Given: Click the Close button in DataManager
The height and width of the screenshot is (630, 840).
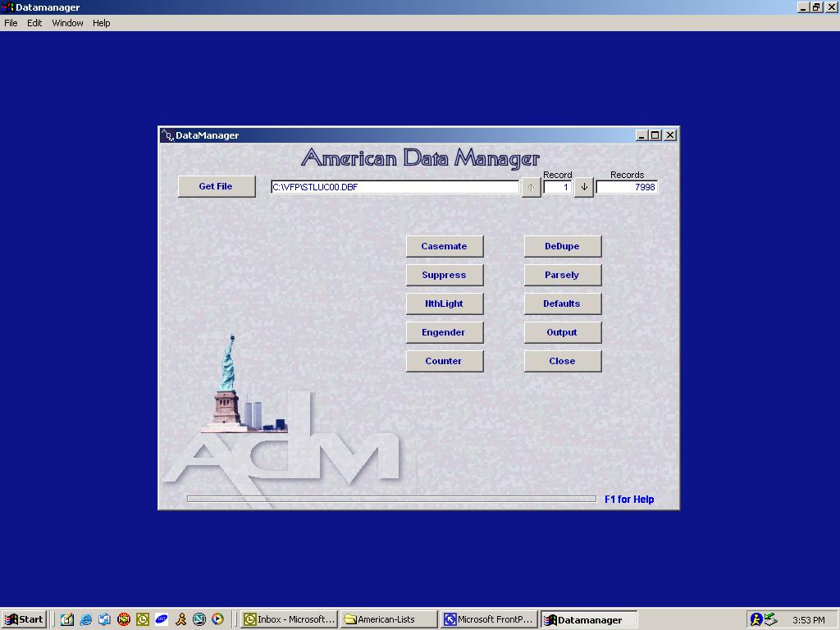Looking at the screenshot, I should pos(563,361).
